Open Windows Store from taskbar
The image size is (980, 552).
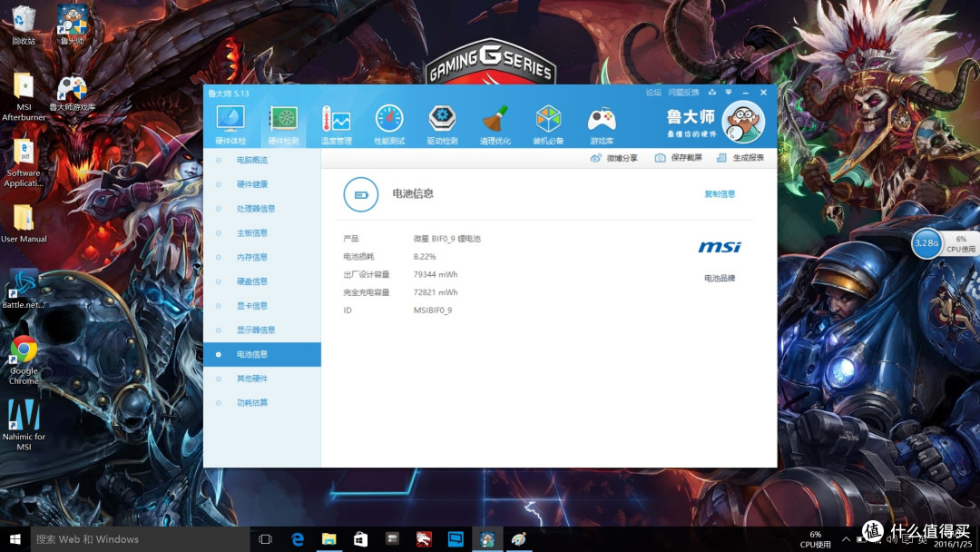pos(360,539)
